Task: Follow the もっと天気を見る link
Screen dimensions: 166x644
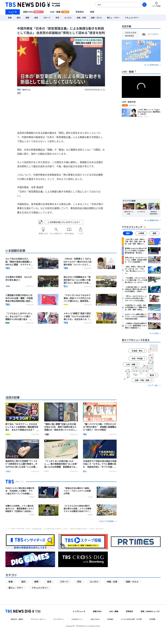Action: (152, 65)
